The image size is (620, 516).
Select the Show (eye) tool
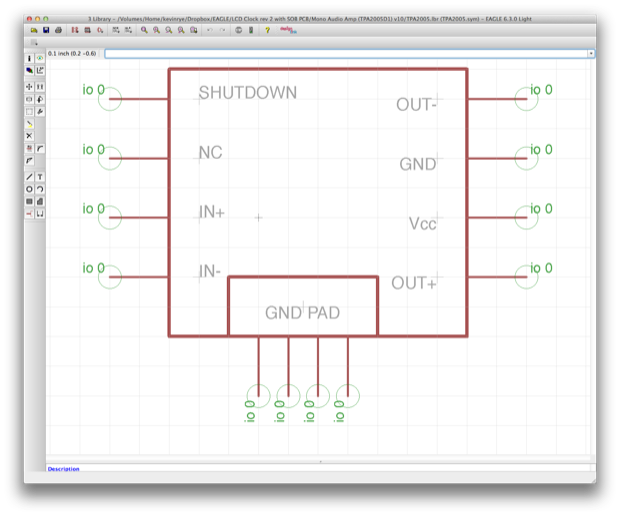(x=40, y=59)
